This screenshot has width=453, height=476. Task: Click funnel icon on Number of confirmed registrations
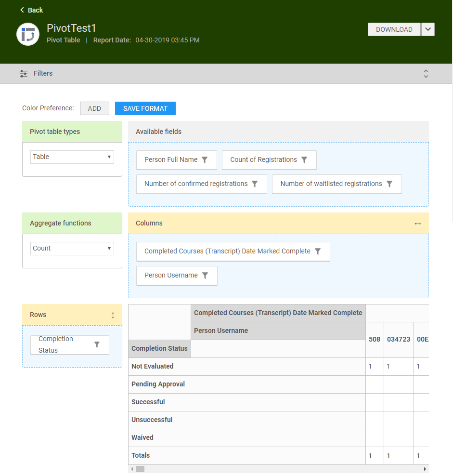pos(255,184)
